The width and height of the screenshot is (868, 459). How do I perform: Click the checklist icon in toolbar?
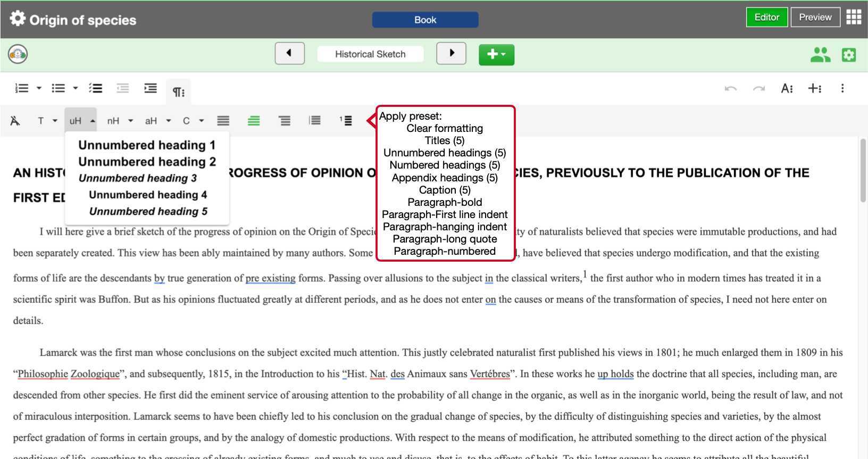pyautogui.click(x=96, y=88)
